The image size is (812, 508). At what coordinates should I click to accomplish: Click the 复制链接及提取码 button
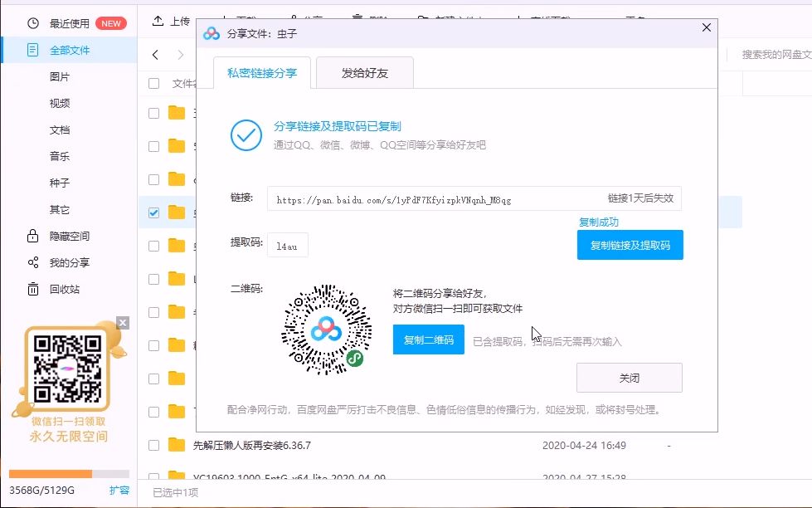click(630, 245)
